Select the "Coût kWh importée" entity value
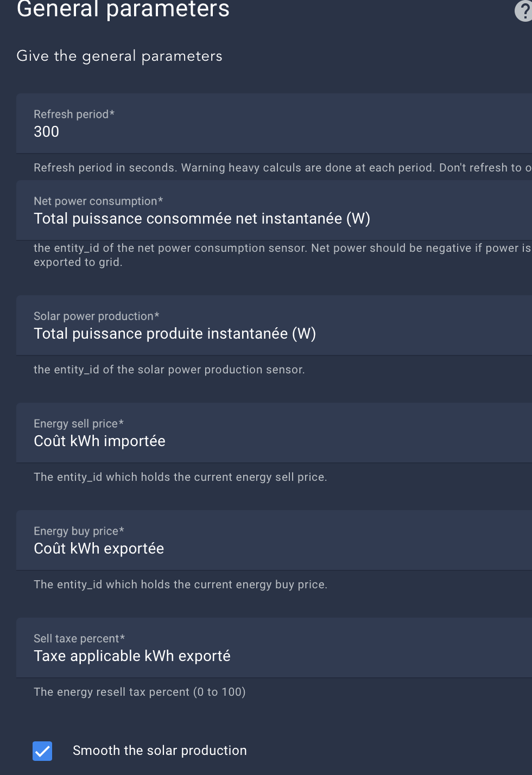 [x=99, y=441]
